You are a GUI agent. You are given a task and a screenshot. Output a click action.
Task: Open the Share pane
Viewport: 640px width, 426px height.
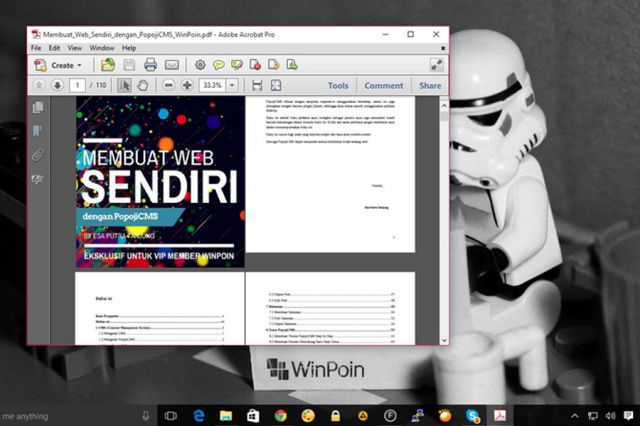coord(430,86)
